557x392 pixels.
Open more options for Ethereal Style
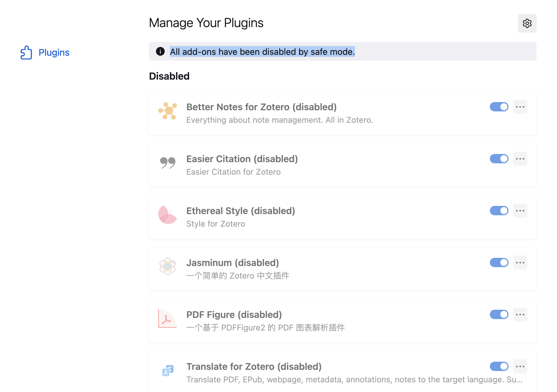coord(520,211)
